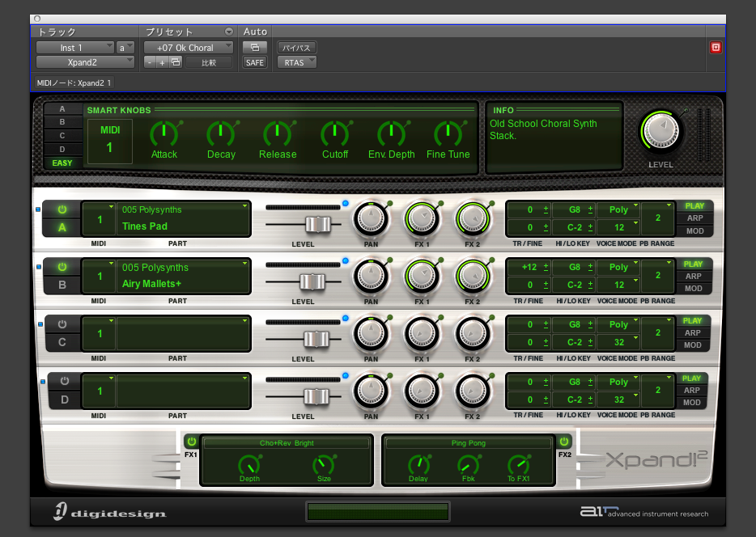The image size is (756, 537).
Task: Click part B FX 2 knob
Action: 473,277
